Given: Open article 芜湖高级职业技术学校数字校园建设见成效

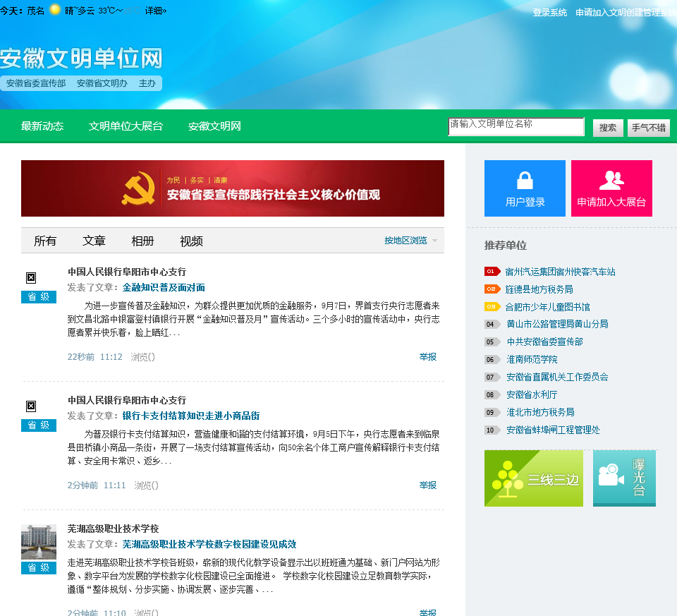Looking at the screenshot, I should point(209,544).
